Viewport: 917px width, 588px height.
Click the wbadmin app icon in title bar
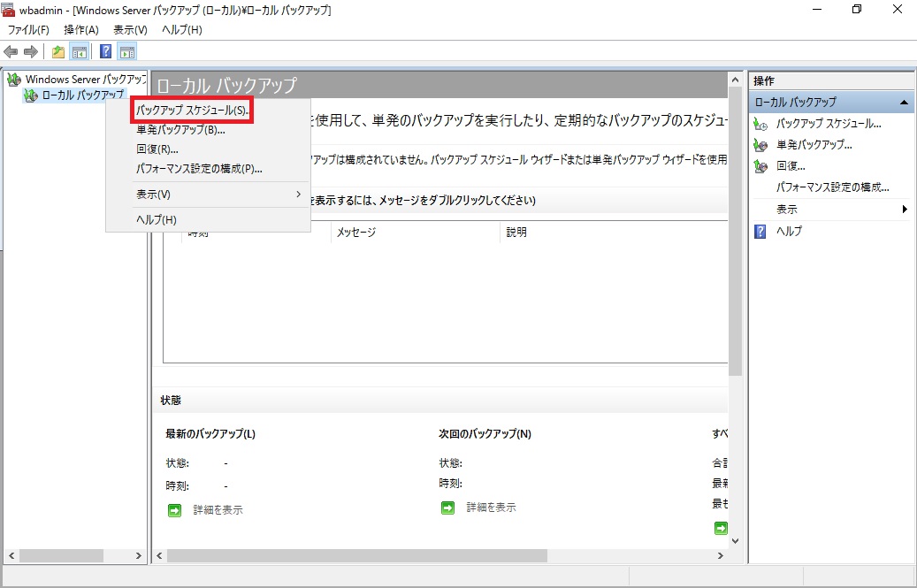[8, 10]
